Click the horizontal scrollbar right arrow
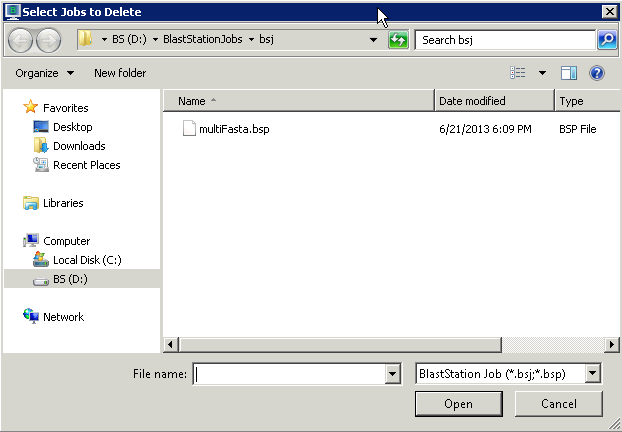 pos(612,344)
